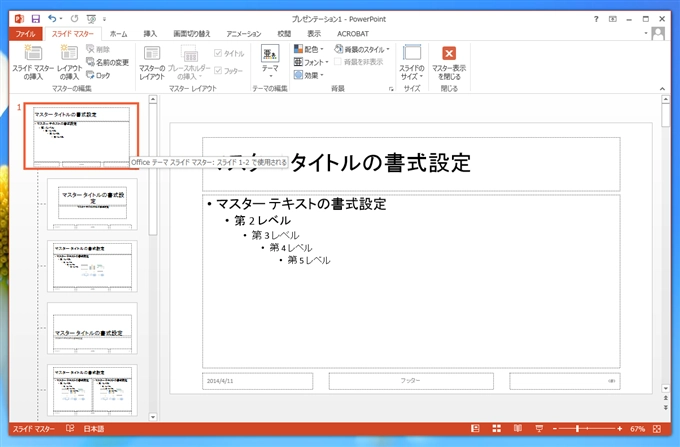Click the 67% zoom level

[x=637, y=429]
